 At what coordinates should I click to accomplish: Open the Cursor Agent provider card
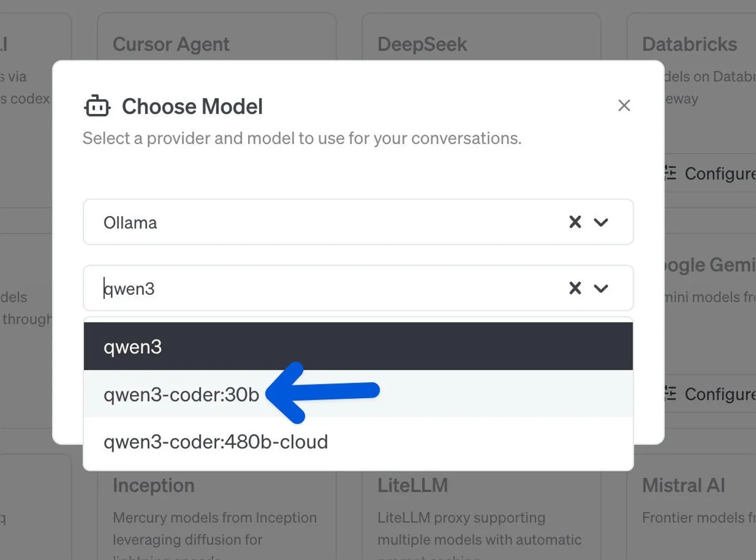pyautogui.click(x=171, y=44)
